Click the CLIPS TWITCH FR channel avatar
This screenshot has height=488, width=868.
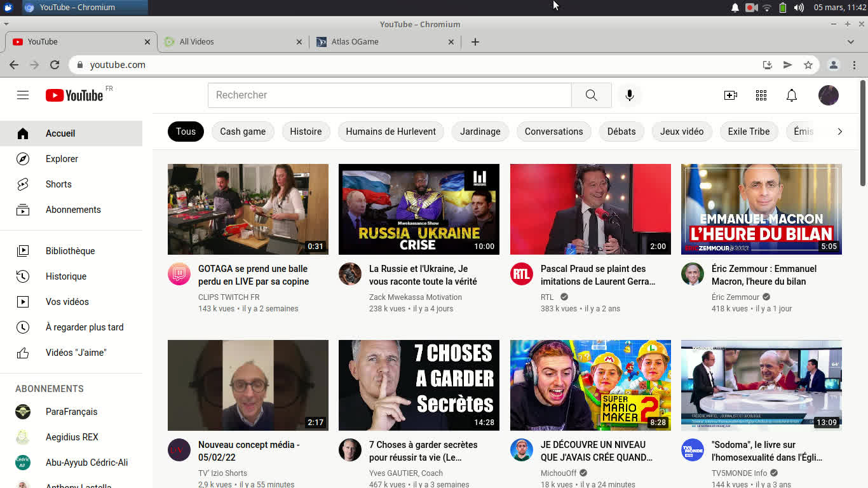[x=179, y=274]
